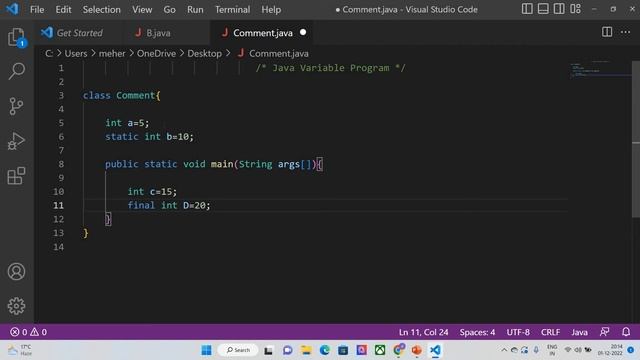Open the Edit menu

pos(63,9)
